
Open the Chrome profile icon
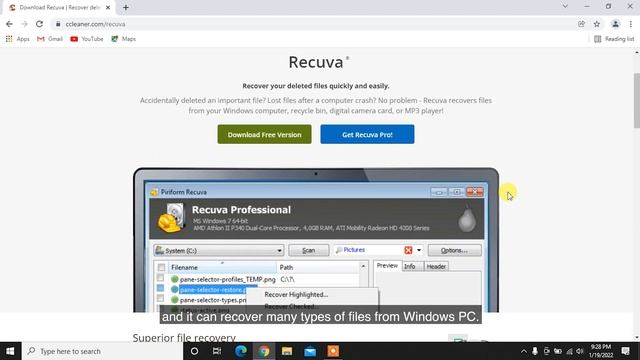(615, 24)
